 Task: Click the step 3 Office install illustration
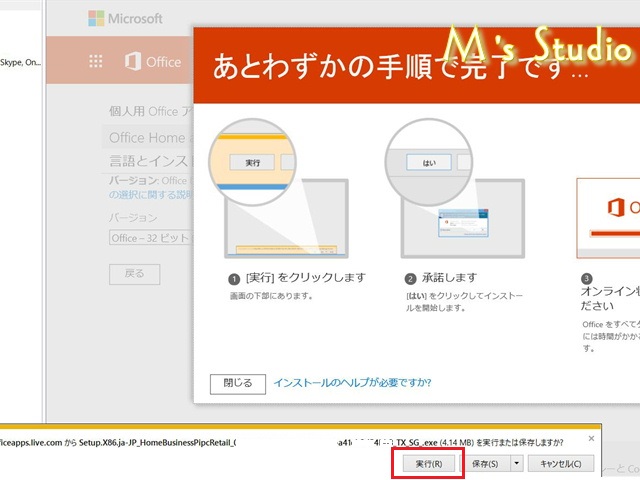608,218
